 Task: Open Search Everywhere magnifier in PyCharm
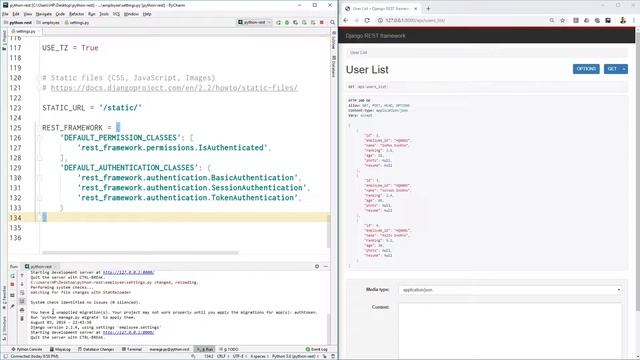[x=332, y=22]
